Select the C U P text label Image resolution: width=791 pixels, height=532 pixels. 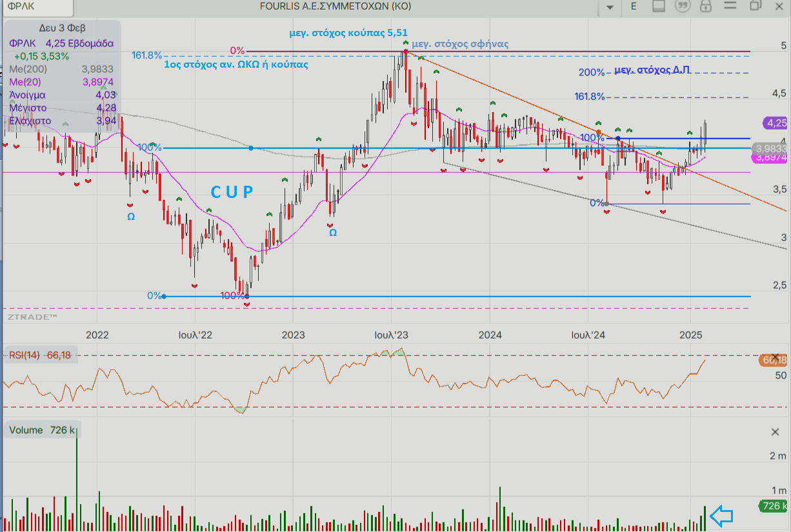pos(232,192)
